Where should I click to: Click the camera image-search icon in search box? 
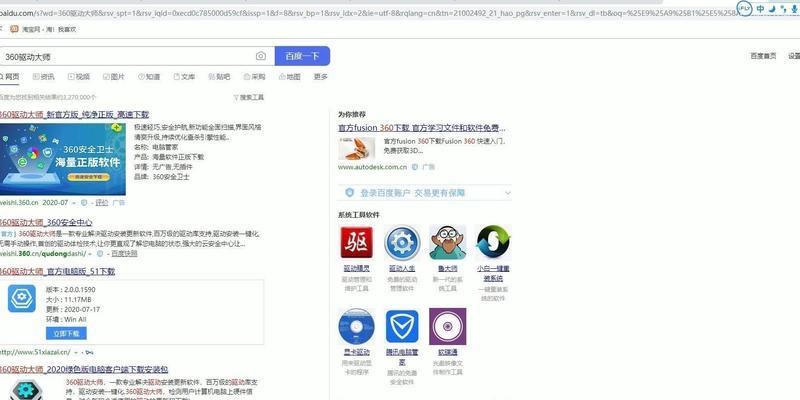coord(261,56)
